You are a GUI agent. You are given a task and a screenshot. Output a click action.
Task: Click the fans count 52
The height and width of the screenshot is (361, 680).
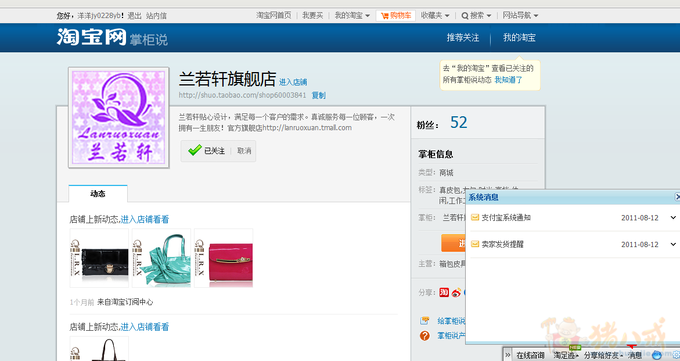tap(459, 122)
